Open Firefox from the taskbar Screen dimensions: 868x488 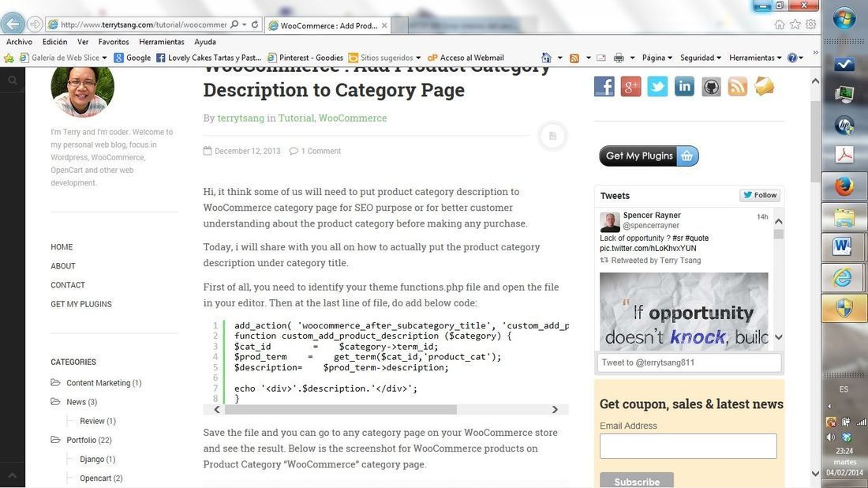pos(844,186)
